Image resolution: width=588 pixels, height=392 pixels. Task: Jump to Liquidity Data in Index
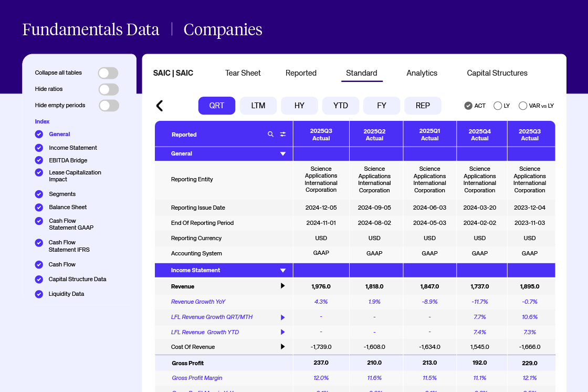[66, 294]
